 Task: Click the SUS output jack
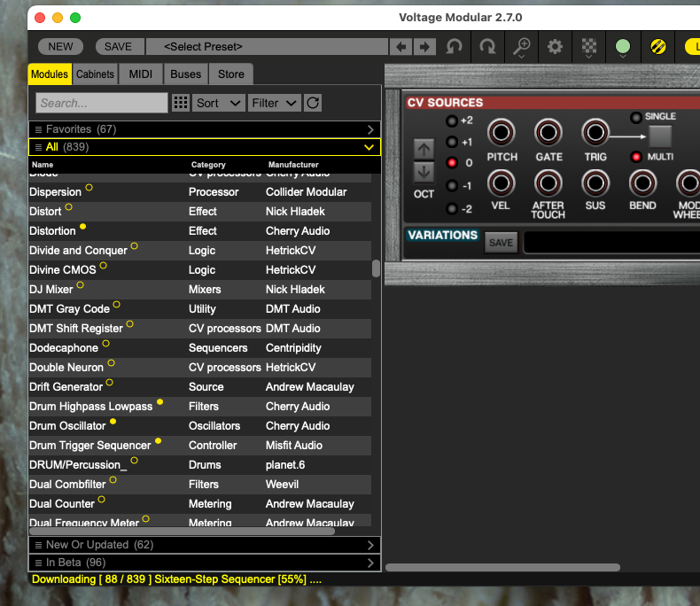(595, 183)
